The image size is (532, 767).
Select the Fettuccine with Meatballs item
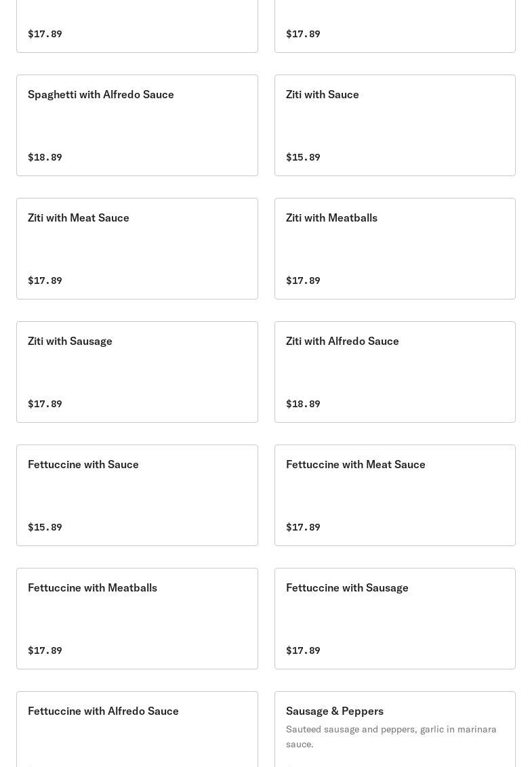pyautogui.click(x=137, y=618)
